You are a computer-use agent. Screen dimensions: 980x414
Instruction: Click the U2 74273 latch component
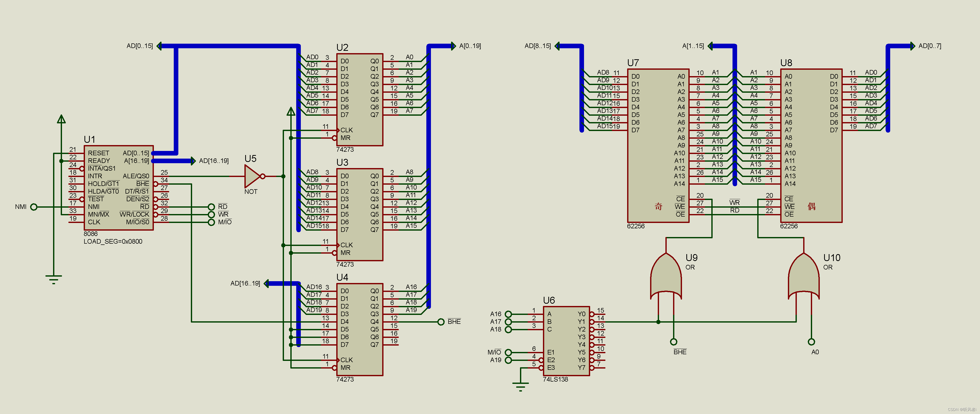(x=359, y=99)
